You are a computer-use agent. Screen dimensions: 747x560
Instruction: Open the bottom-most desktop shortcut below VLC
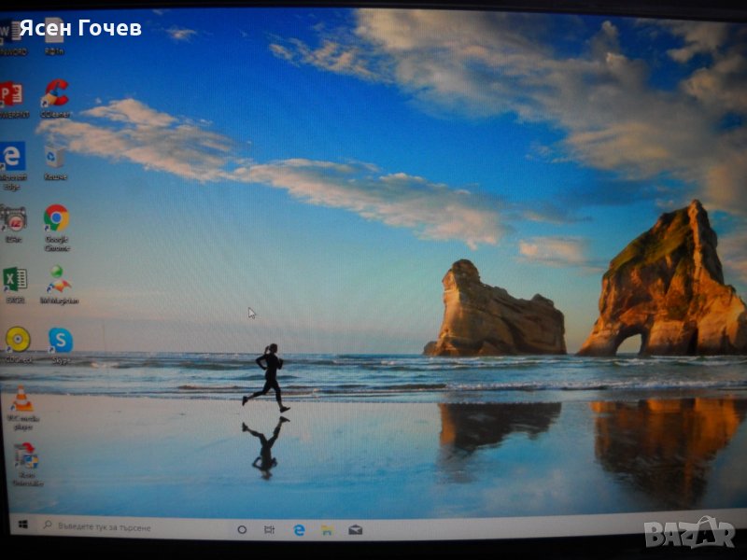24,456
